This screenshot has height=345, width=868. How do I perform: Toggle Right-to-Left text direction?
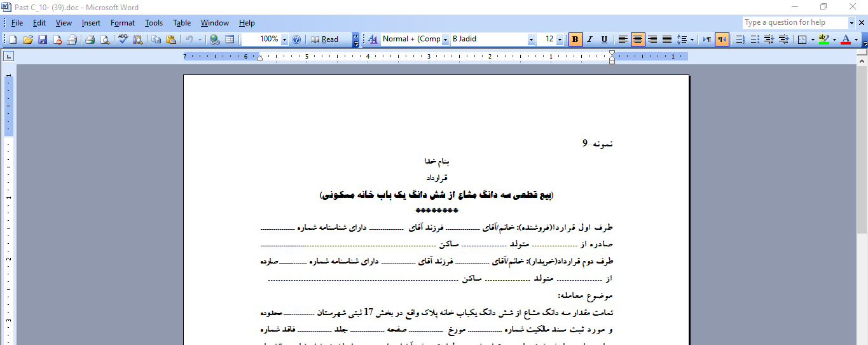coord(722,39)
